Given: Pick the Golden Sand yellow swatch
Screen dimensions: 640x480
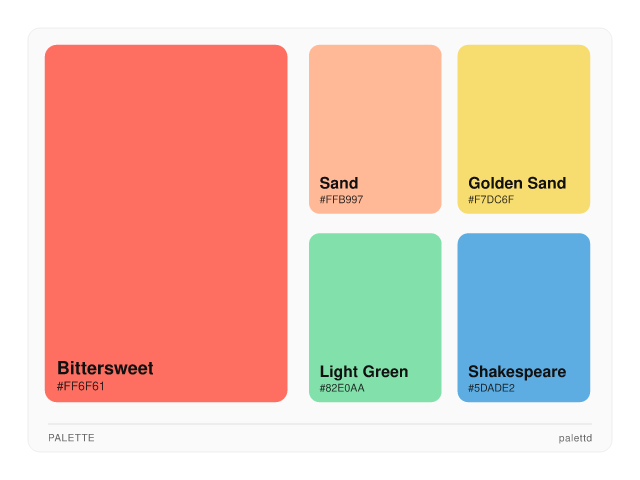Looking at the screenshot, I should [x=524, y=110].
